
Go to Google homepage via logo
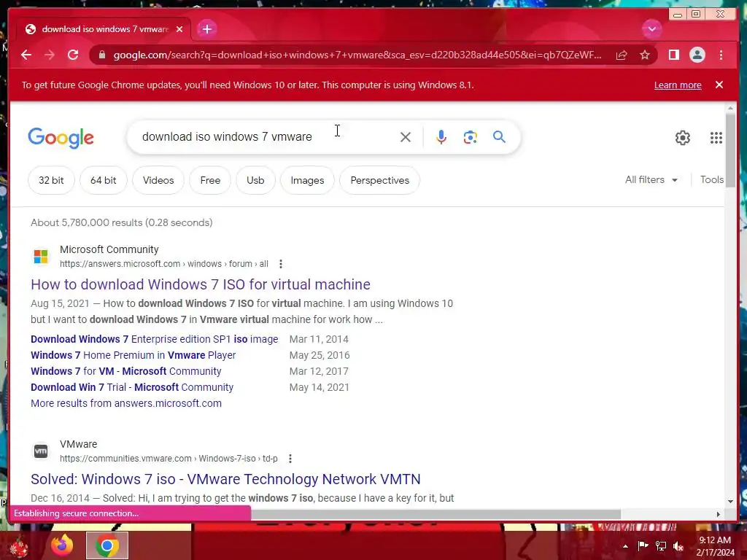61,138
